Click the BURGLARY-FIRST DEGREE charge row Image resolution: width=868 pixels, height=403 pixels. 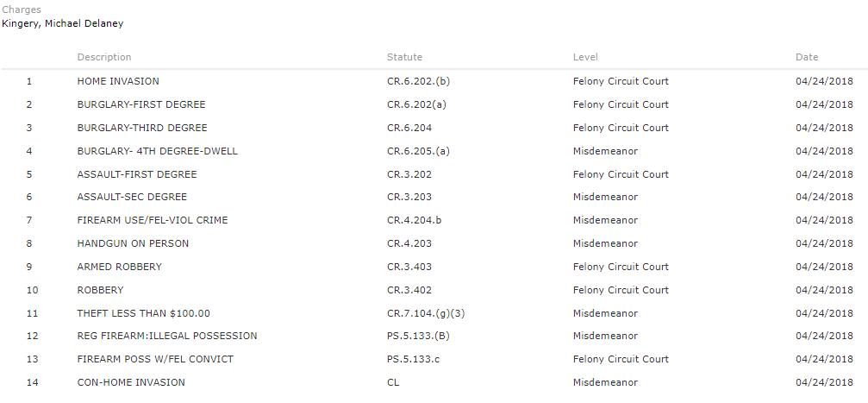pyautogui.click(x=141, y=104)
